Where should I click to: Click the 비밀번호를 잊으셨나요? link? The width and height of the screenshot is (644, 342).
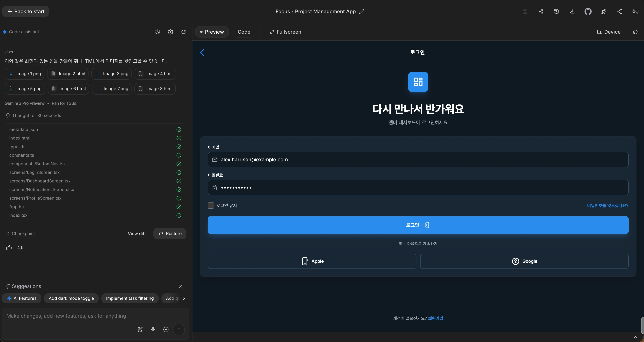[x=607, y=206]
